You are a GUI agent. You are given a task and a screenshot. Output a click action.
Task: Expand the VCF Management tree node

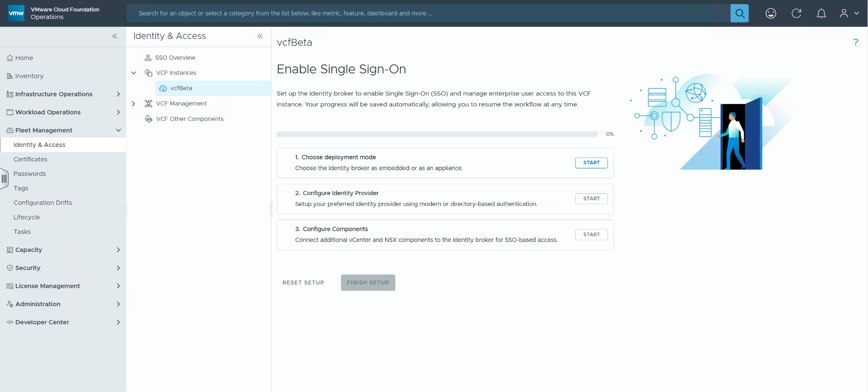pos(133,104)
